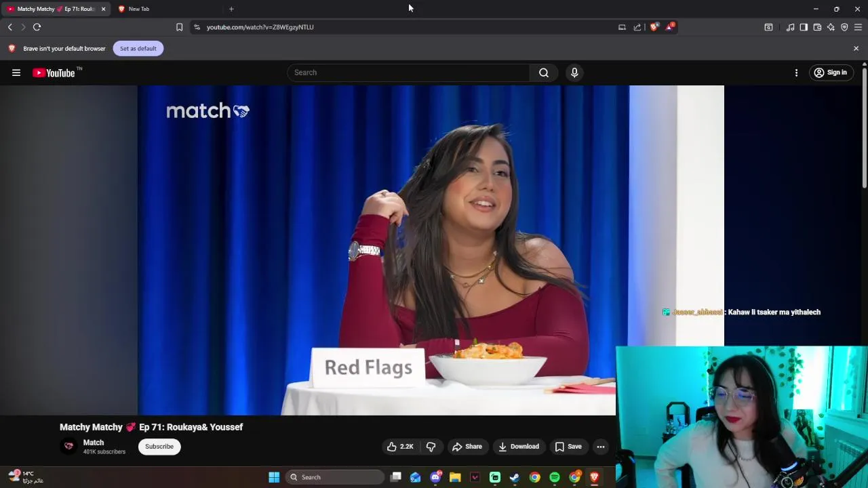868x488 pixels.
Task: Open Spotify from the taskbar
Action: (555, 477)
